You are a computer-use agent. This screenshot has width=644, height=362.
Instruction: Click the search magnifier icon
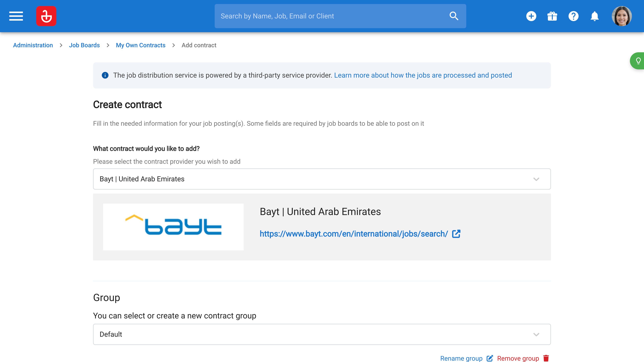click(x=454, y=16)
